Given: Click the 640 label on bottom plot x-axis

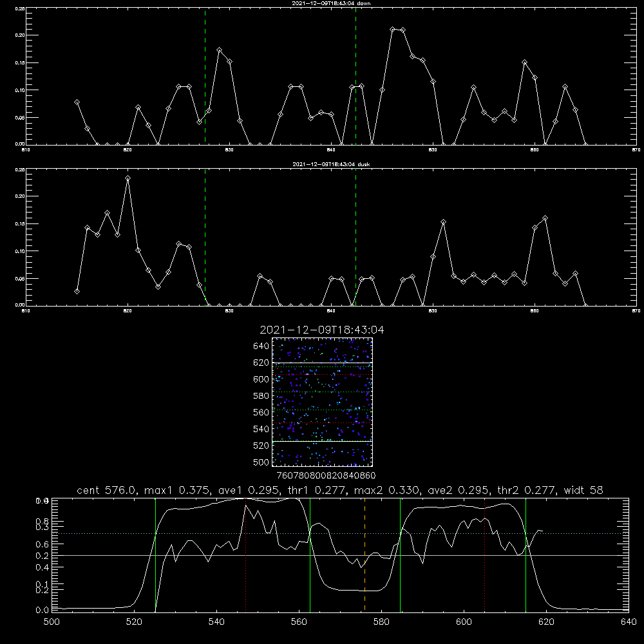Looking at the screenshot, I should 629,622.
